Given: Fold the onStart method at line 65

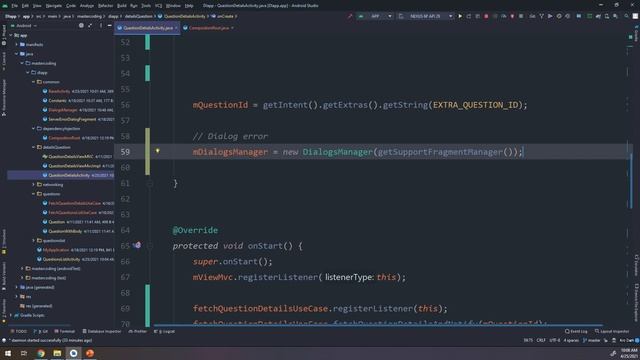Looking at the screenshot, I should (150, 246).
